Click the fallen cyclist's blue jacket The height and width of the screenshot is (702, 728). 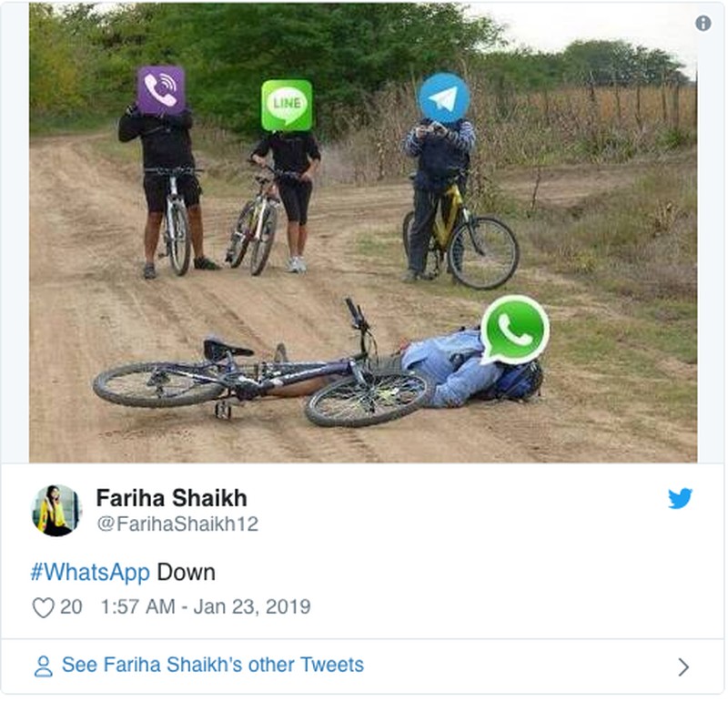click(x=448, y=367)
